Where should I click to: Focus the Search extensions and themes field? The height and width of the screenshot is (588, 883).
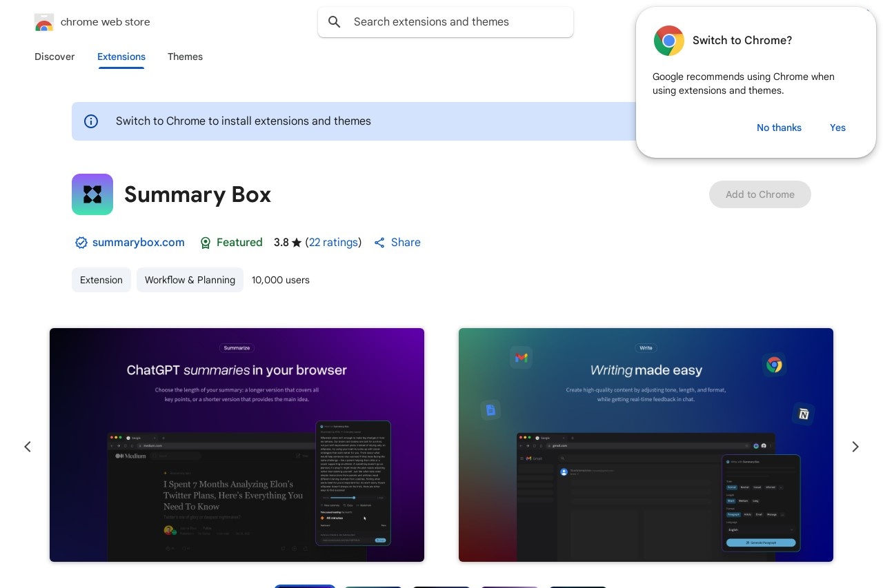pyautogui.click(x=446, y=22)
